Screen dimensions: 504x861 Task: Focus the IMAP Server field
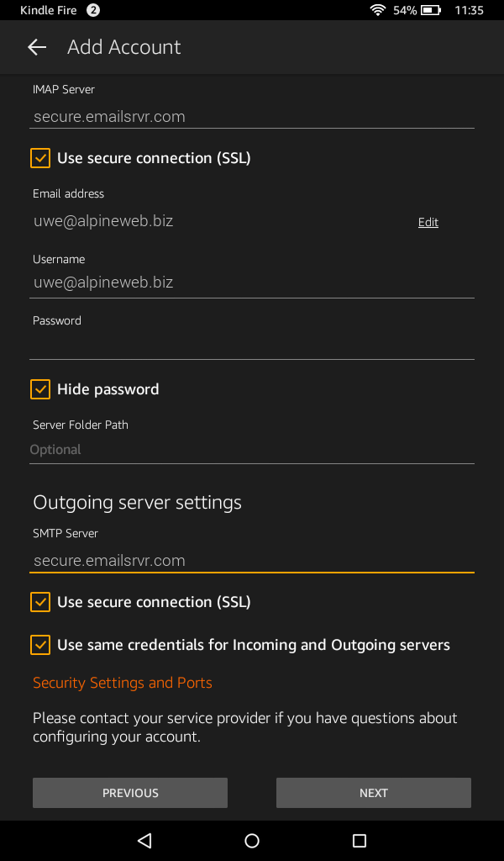[x=252, y=116]
